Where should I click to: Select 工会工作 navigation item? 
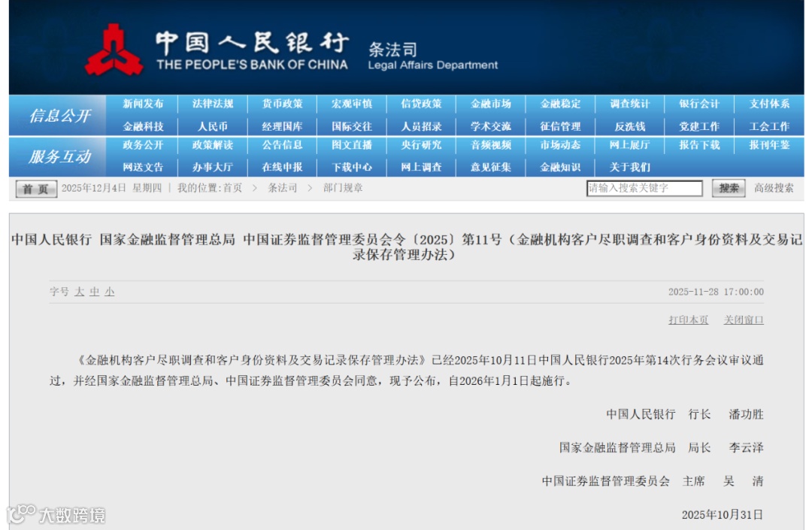click(770, 126)
